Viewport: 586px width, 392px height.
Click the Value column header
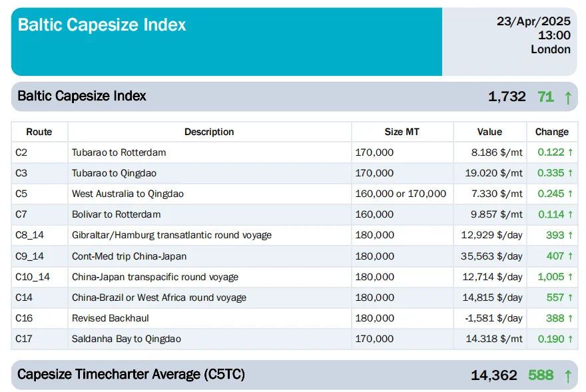[489, 132]
